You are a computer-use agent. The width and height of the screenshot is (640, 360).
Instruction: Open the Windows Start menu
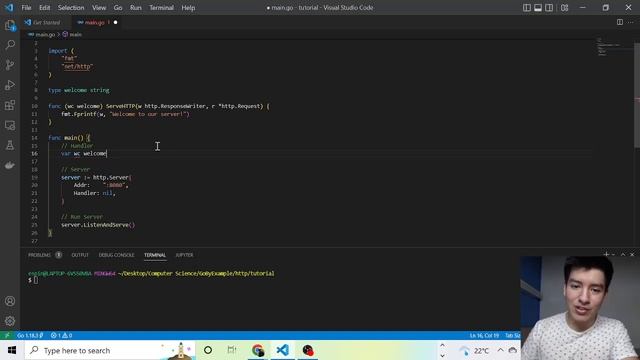(x=12, y=350)
